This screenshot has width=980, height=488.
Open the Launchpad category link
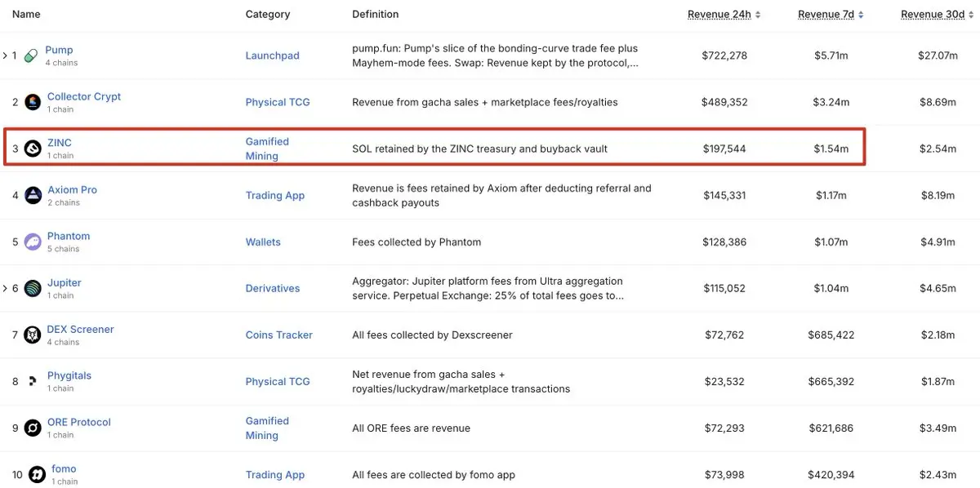click(273, 55)
